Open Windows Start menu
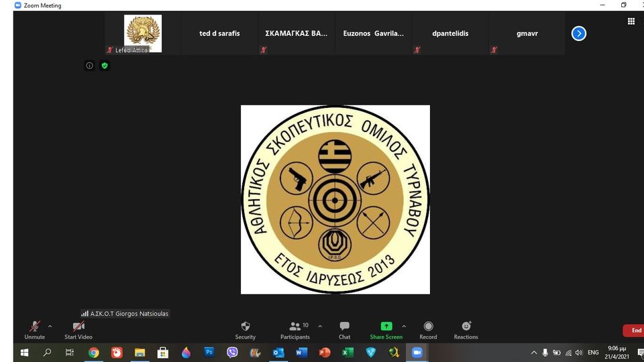This screenshot has height=362, width=644. (x=24, y=353)
